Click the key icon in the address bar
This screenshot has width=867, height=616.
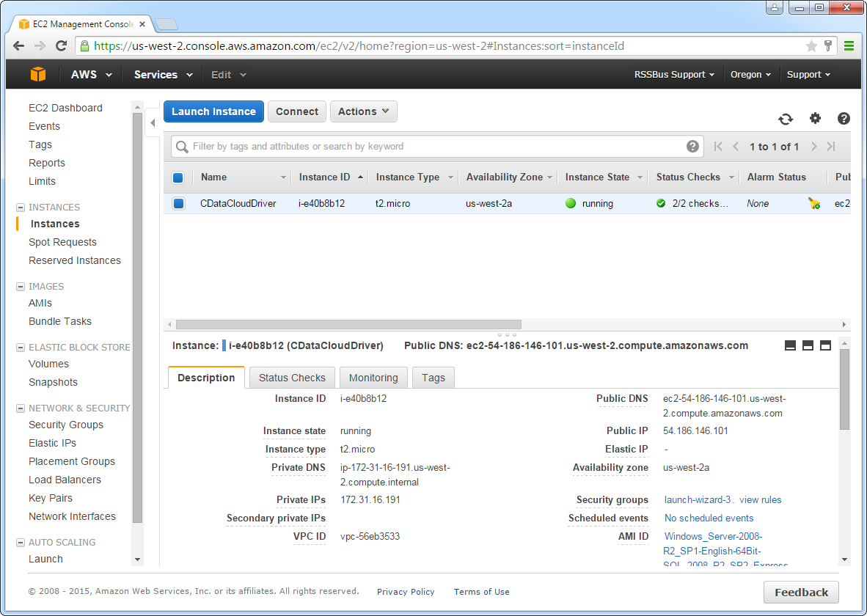(827, 46)
